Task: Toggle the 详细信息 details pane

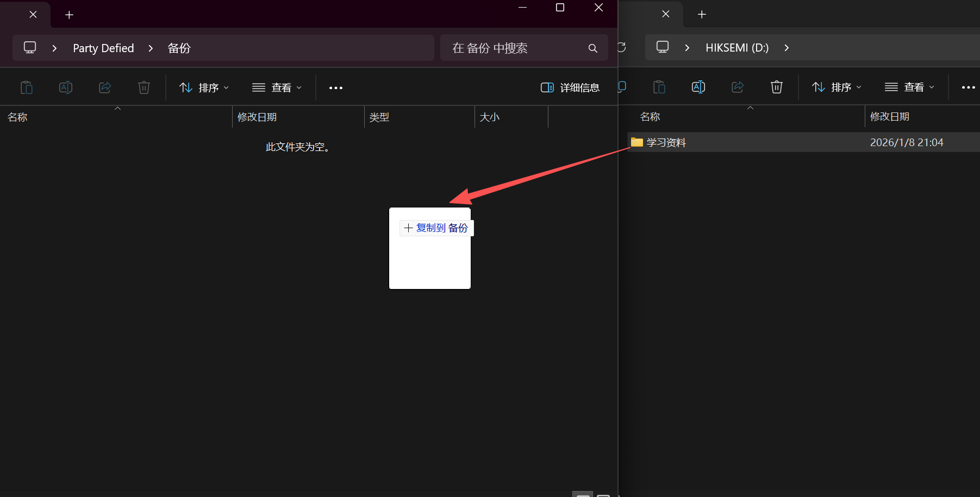Action: coord(570,87)
